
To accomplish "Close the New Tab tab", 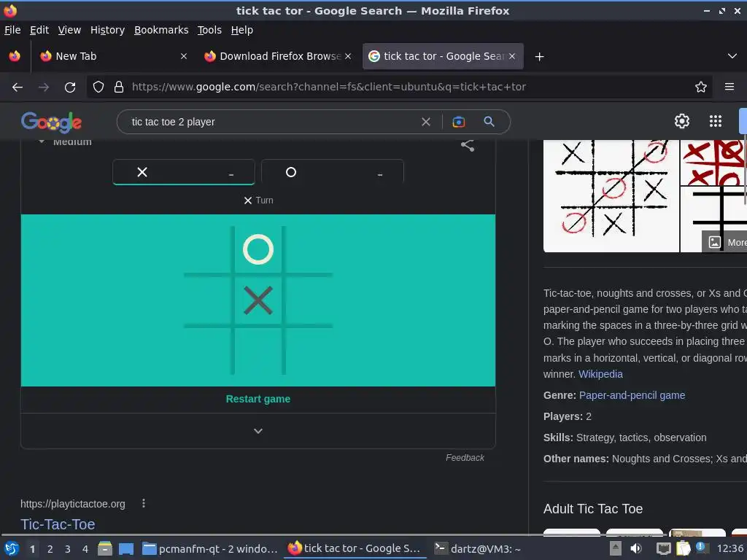I will (183, 56).
